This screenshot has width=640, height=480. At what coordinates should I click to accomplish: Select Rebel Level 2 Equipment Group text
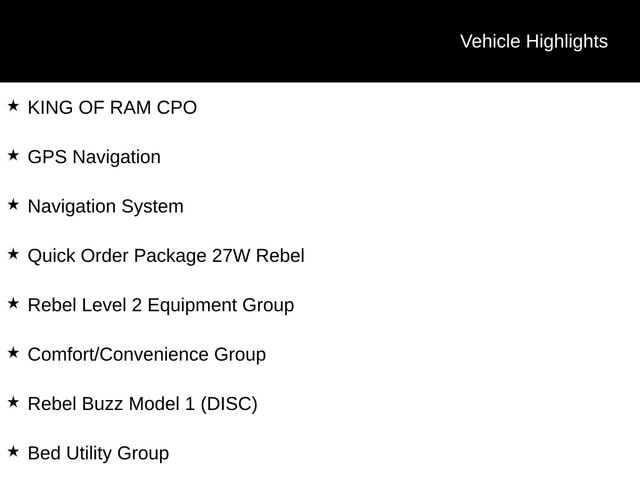[x=161, y=306]
